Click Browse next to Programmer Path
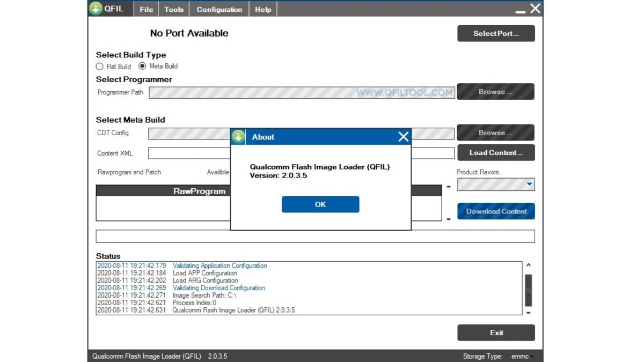The height and width of the screenshot is (362, 644). pyautogui.click(x=496, y=92)
